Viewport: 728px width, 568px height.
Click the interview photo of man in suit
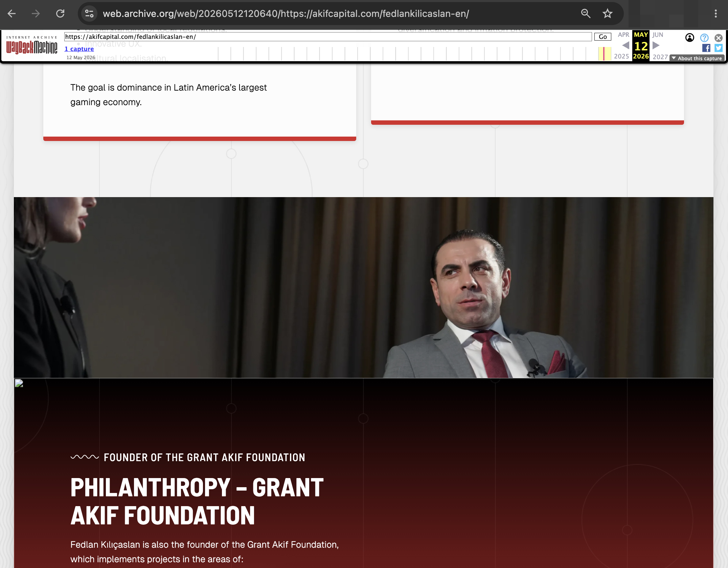click(x=364, y=287)
